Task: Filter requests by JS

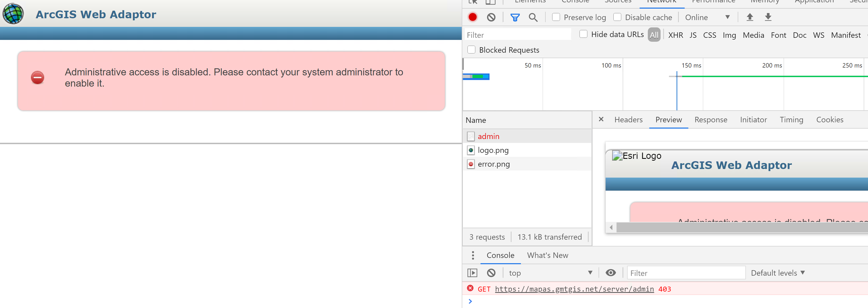Action: point(693,35)
